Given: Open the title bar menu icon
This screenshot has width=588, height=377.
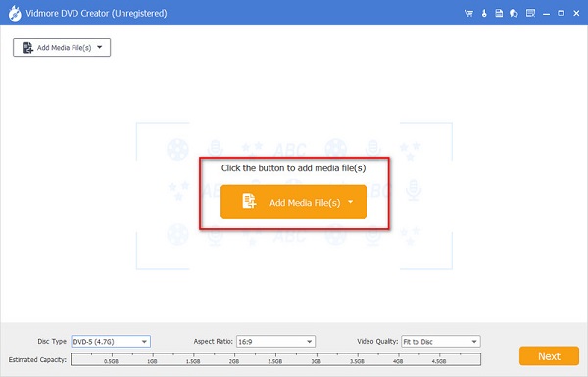Looking at the screenshot, I should [530, 14].
